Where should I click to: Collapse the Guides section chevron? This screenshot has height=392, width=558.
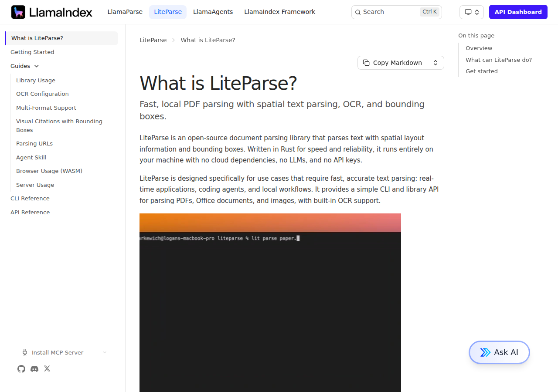[37, 66]
